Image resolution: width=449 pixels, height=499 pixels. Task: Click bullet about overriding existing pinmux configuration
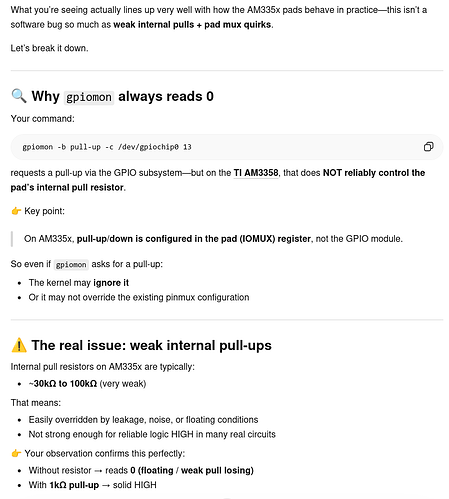139,297
